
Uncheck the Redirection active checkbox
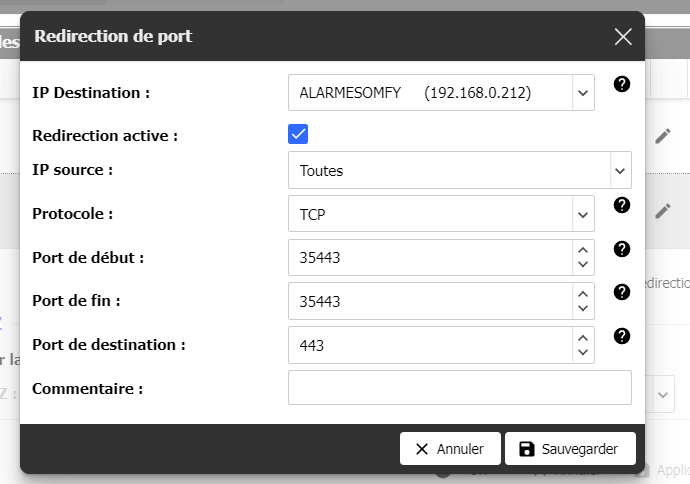(x=298, y=135)
